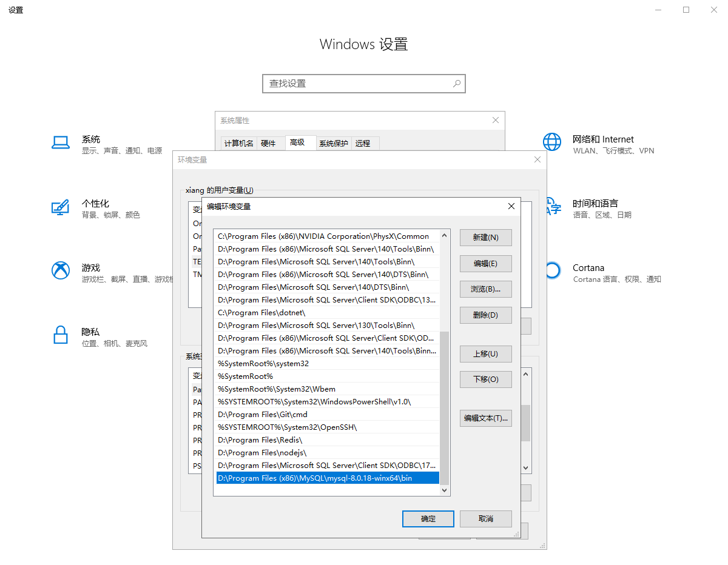Click the search magnifier icon in 查找设置
Image resolution: width=728 pixels, height=565 pixels.
(x=457, y=84)
